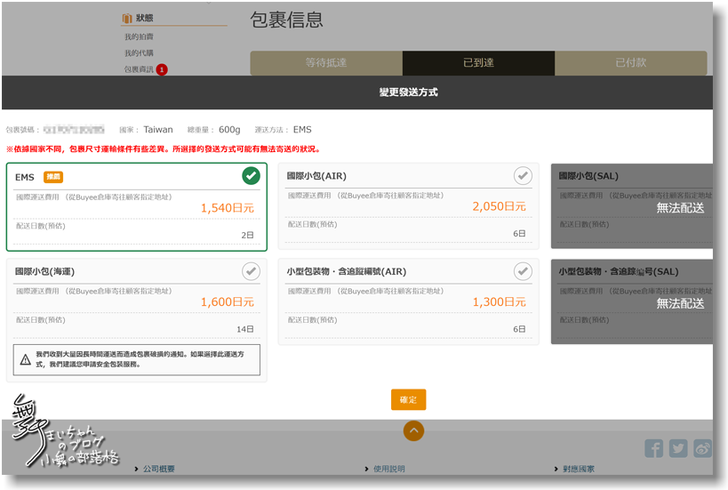The width and height of the screenshot is (728, 490).
Task: Click the Facebook icon in the footer
Action: click(654, 448)
